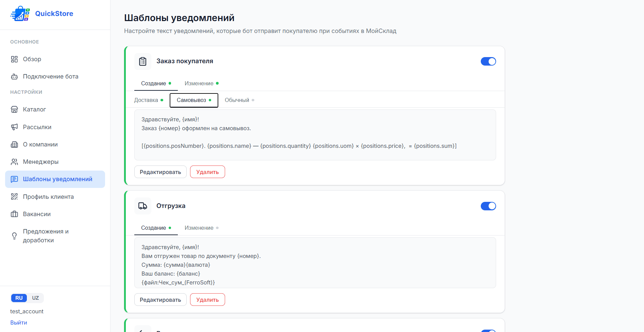
Task: Select Шаблоны уведомлений in sidebar
Action: pyautogui.click(x=55, y=179)
